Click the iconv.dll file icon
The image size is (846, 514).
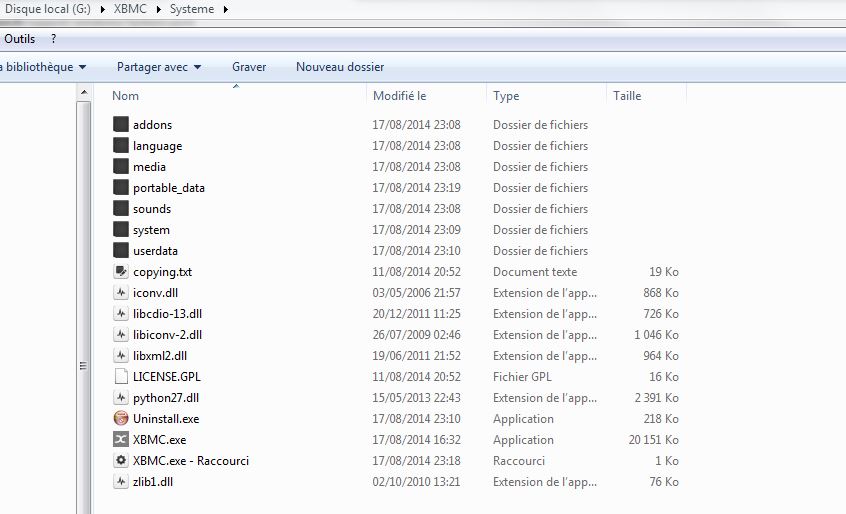click(121, 292)
